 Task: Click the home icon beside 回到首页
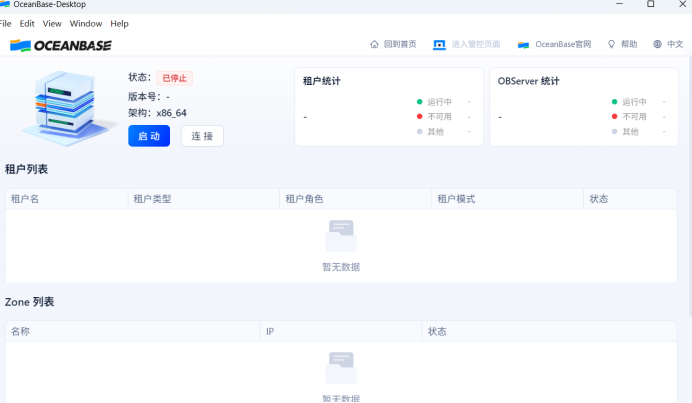coord(374,44)
